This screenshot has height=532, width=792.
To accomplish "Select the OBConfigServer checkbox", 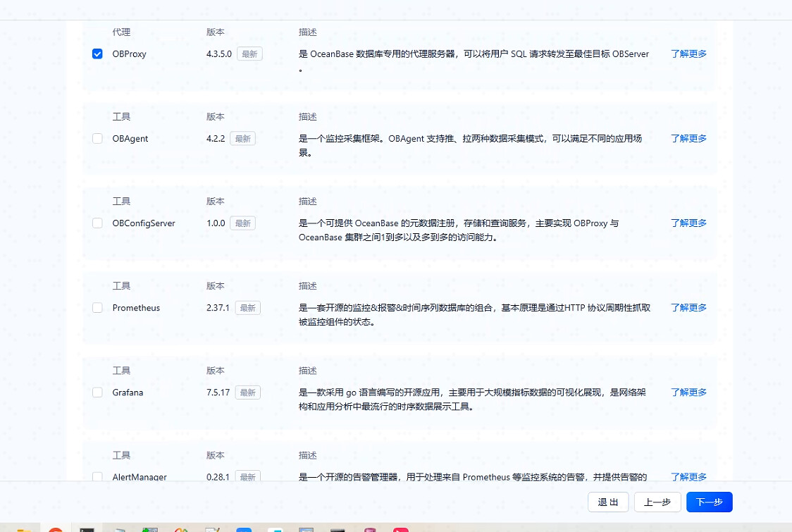I will coord(97,223).
